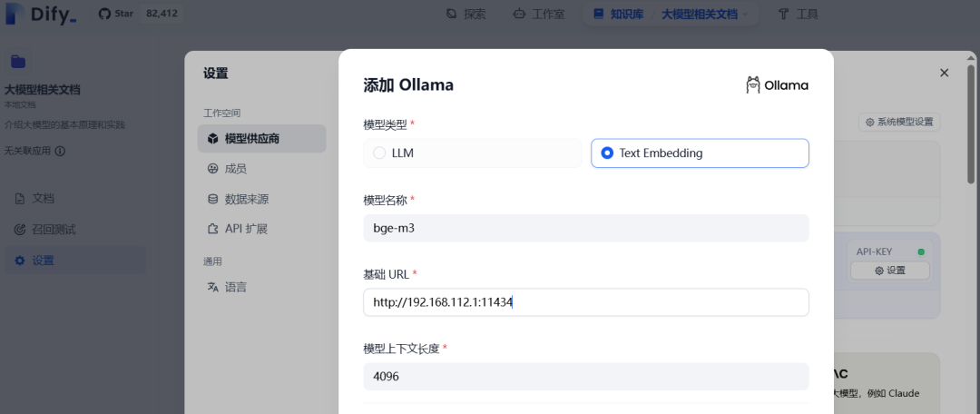This screenshot has width=980, height=414.
Task: Select 数据来源 in settings menu
Action: pos(262,199)
